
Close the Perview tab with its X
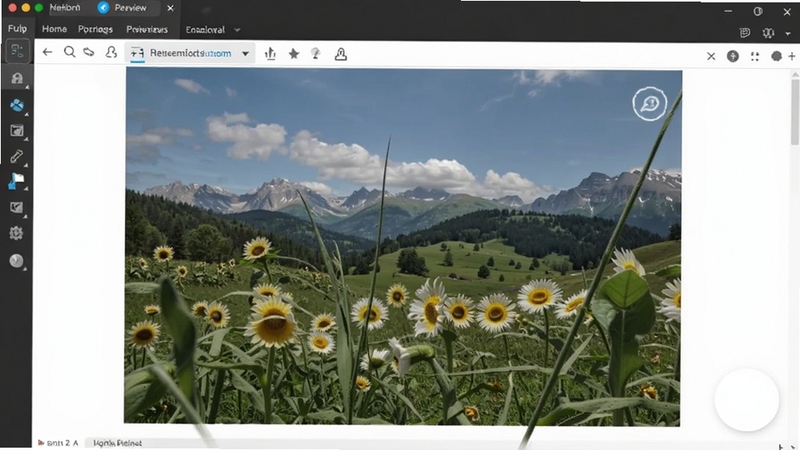170,8
